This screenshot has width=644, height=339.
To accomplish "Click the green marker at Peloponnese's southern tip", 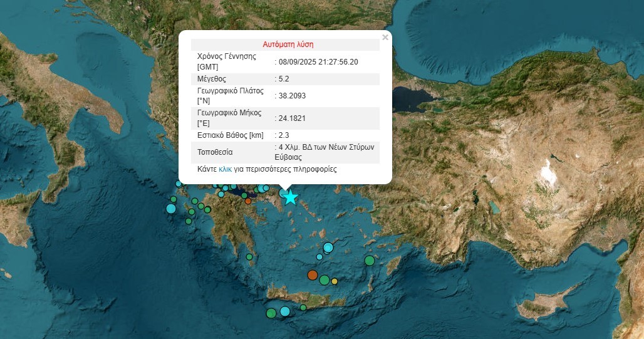I will (x=249, y=256).
